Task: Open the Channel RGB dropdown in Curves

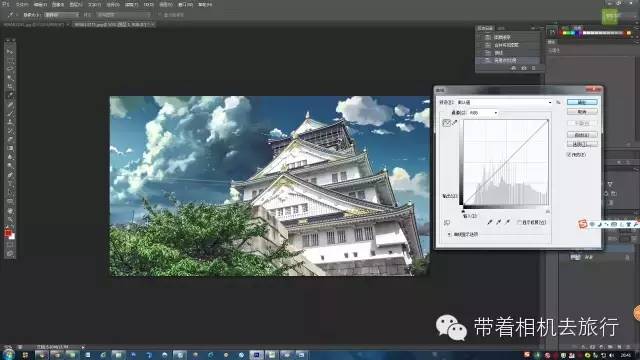Action: [483, 113]
